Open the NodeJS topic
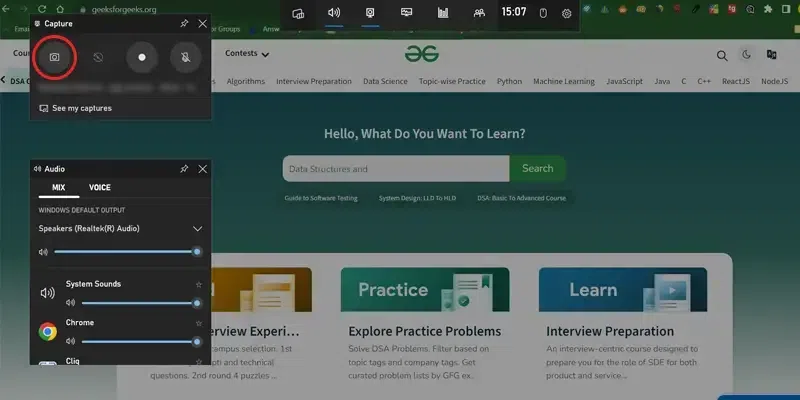The width and height of the screenshot is (800, 400). point(774,81)
